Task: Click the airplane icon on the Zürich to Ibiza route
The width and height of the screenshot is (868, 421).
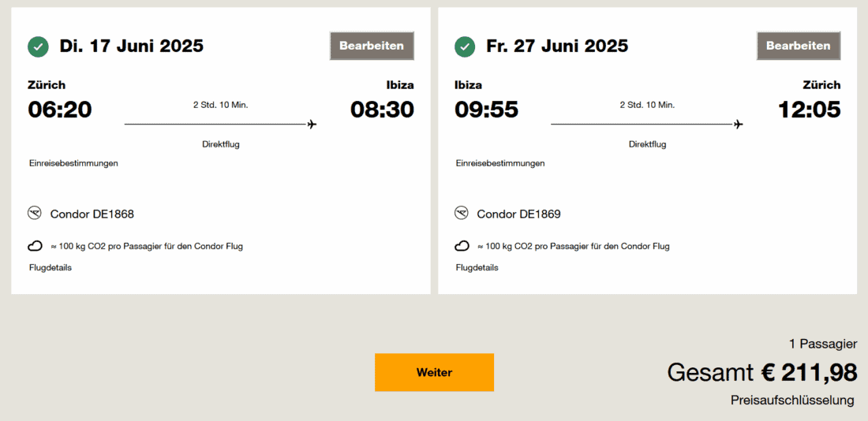Action: pyautogui.click(x=312, y=124)
